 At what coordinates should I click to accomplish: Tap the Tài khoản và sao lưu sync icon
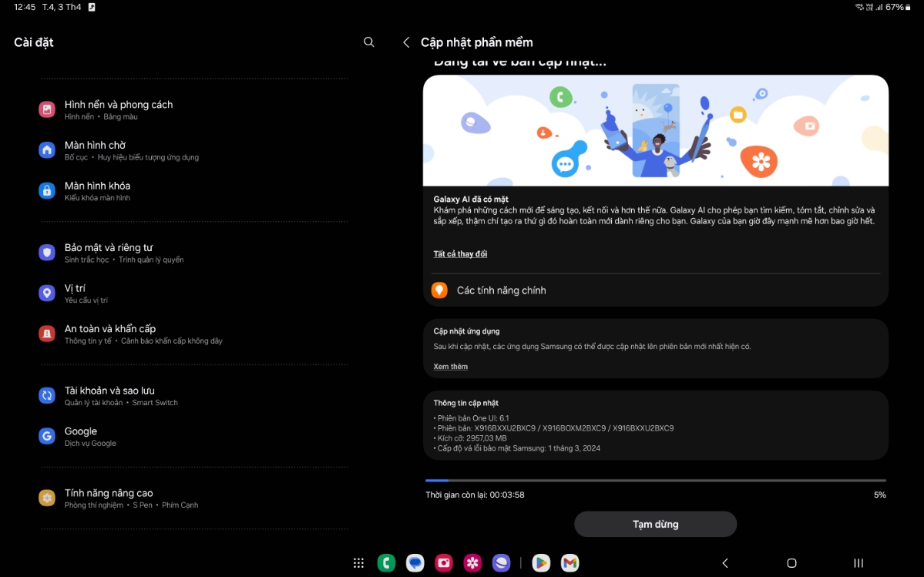[x=47, y=396]
